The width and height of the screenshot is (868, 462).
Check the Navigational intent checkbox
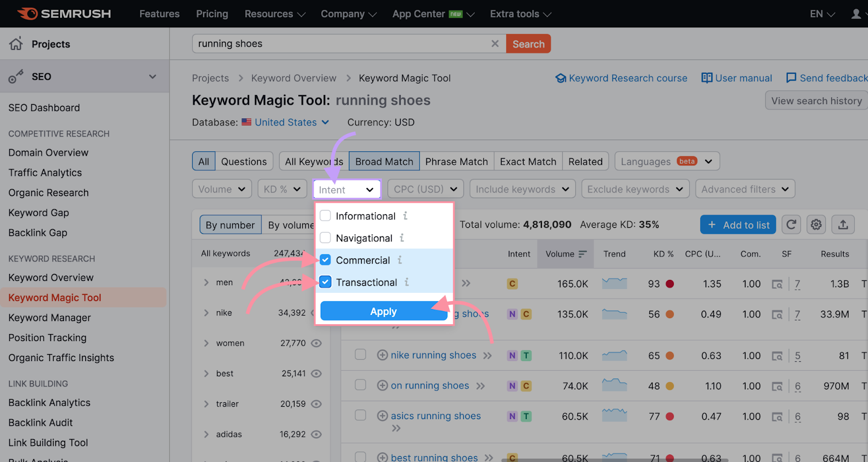(325, 238)
